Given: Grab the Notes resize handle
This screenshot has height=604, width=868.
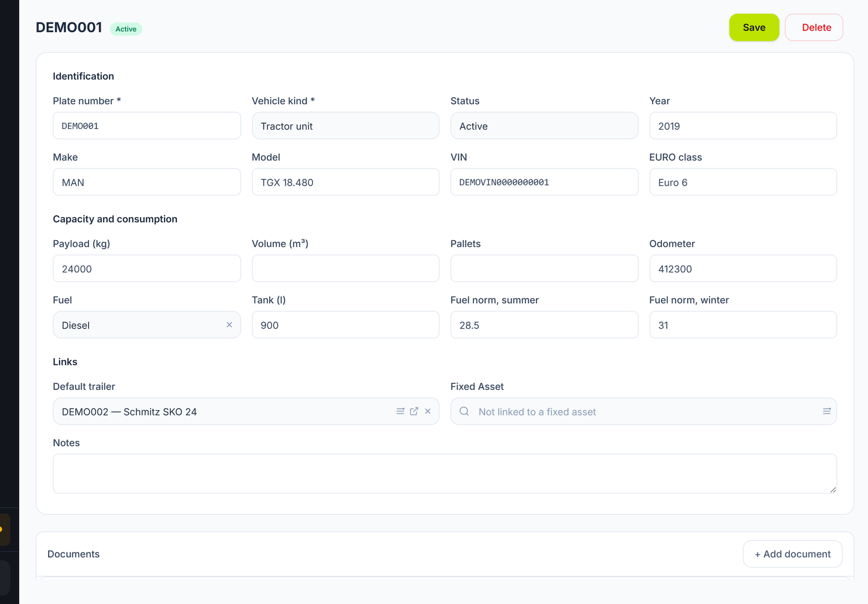Looking at the screenshot, I should (833, 489).
